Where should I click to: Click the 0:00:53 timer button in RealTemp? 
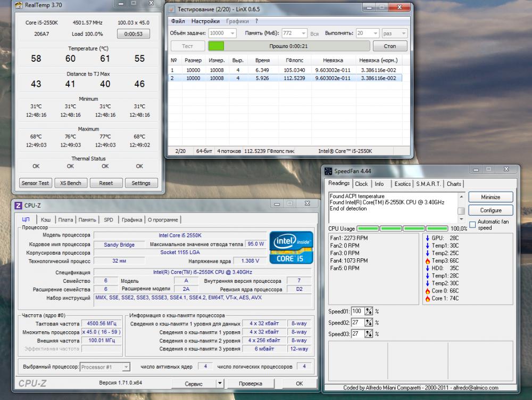tap(134, 34)
